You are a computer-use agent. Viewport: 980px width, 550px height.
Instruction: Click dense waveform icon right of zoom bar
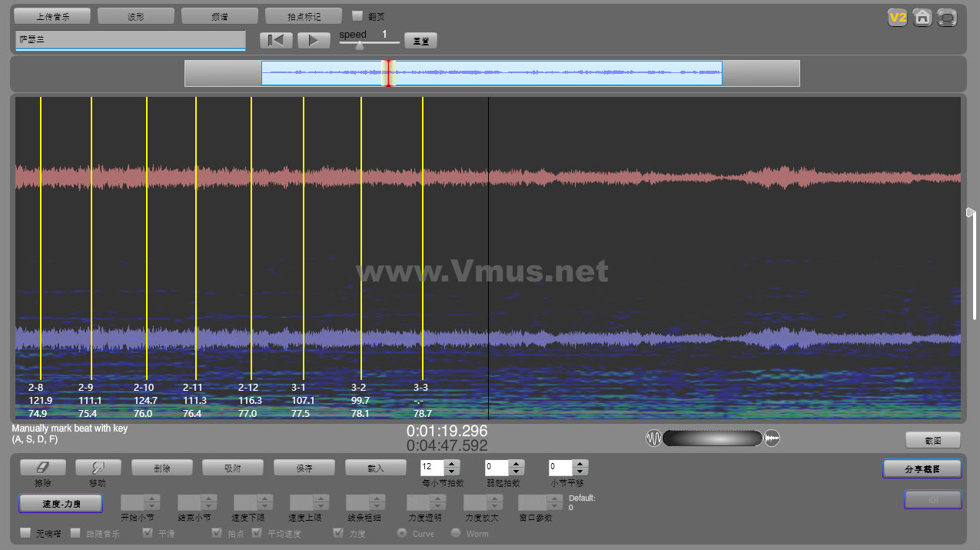(x=772, y=438)
